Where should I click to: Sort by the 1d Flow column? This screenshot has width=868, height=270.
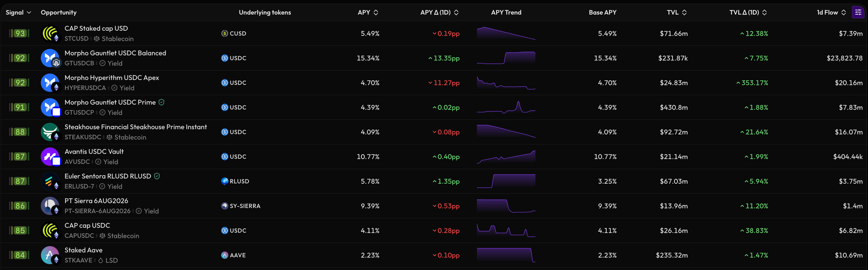pos(832,13)
